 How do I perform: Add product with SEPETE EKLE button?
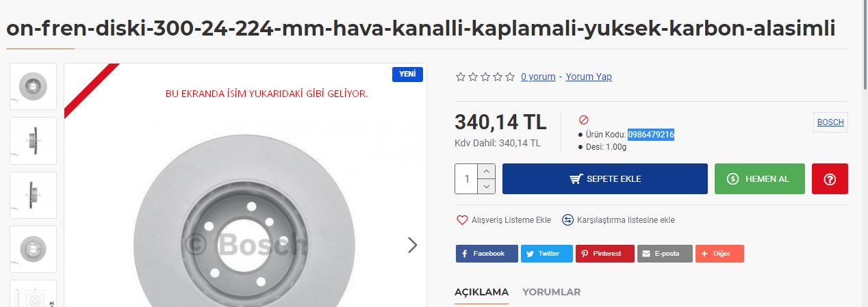(x=605, y=178)
